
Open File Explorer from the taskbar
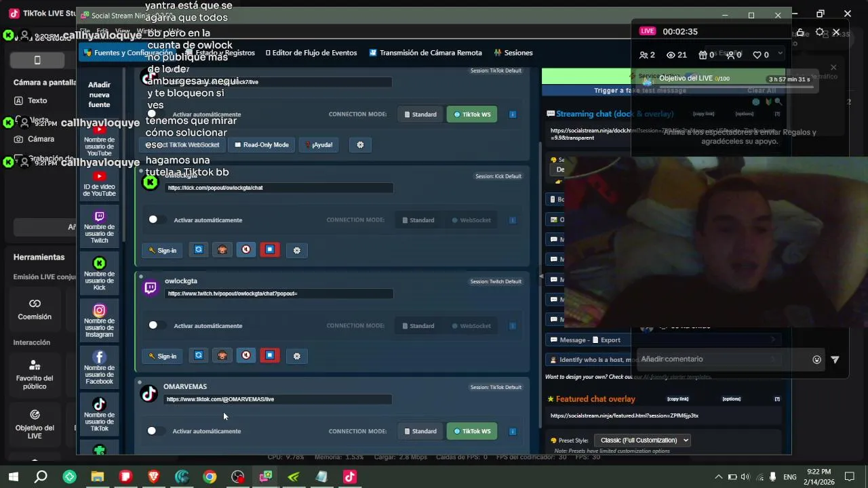tap(98, 477)
